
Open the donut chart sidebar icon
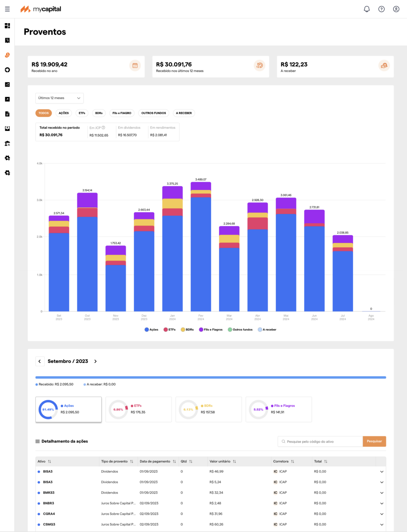click(7, 70)
